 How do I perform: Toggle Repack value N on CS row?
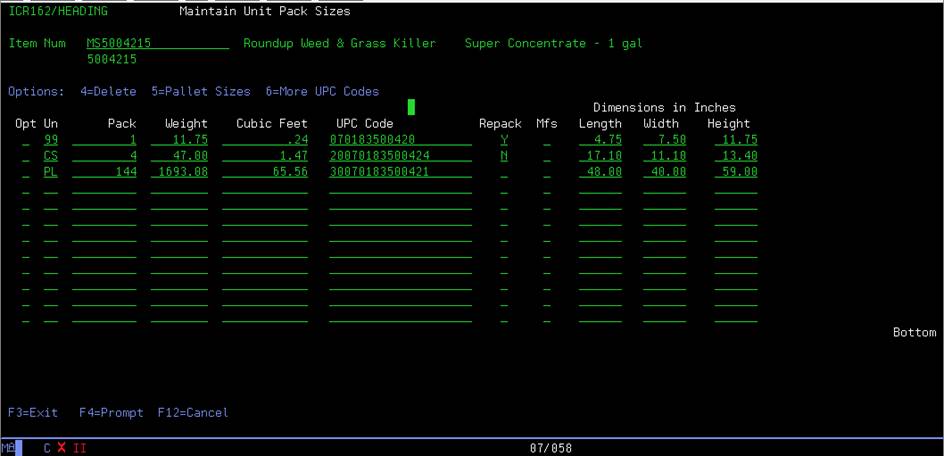point(504,156)
